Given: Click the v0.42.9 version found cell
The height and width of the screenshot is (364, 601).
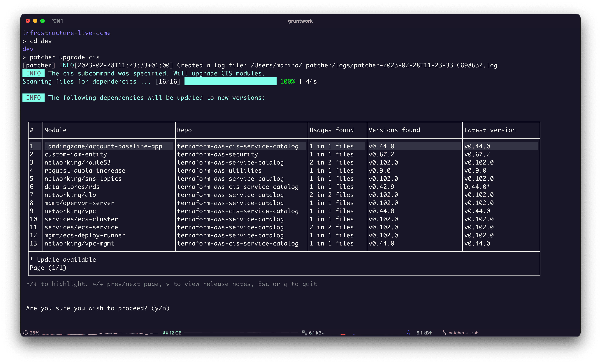Looking at the screenshot, I should (x=382, y=187).
